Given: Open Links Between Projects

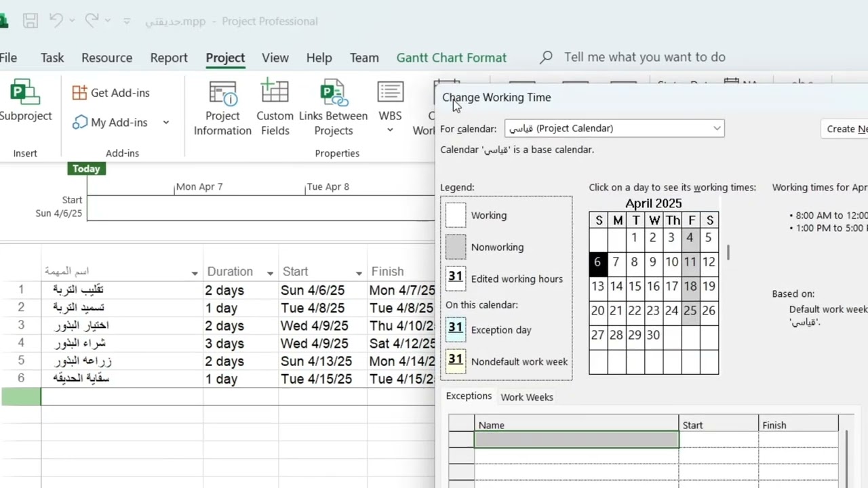Looking at the screenshot, I should click(334, 108).
